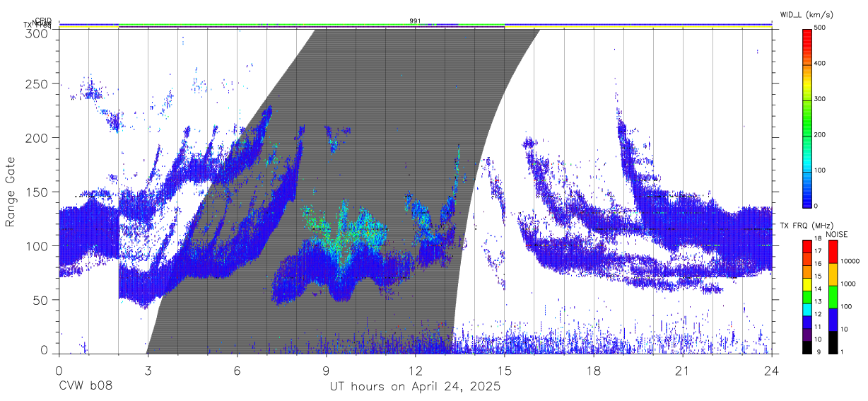Click the 300 tick on Range Gate axis

pos(37,33)
